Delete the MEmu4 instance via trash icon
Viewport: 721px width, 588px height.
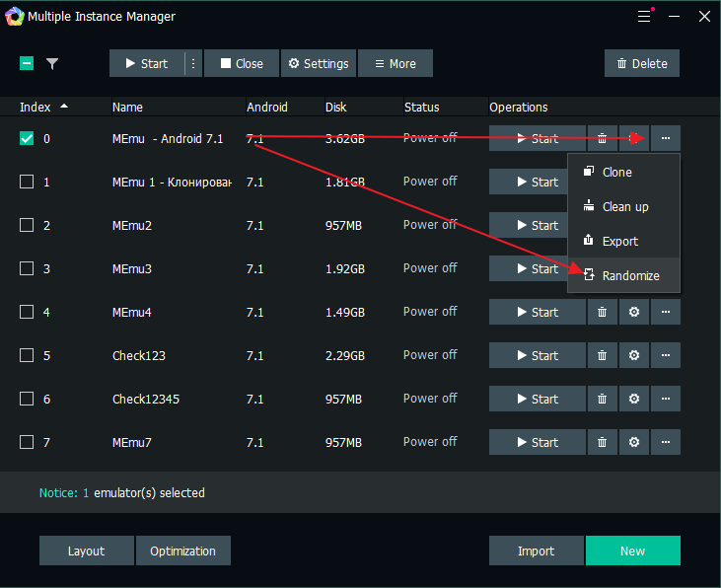602,312
